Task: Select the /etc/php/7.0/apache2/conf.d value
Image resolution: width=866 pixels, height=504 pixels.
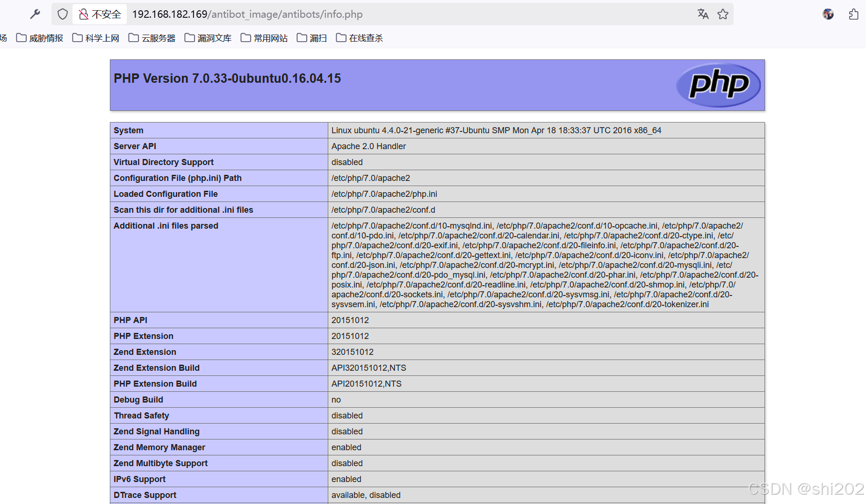Action: [383, 210]
